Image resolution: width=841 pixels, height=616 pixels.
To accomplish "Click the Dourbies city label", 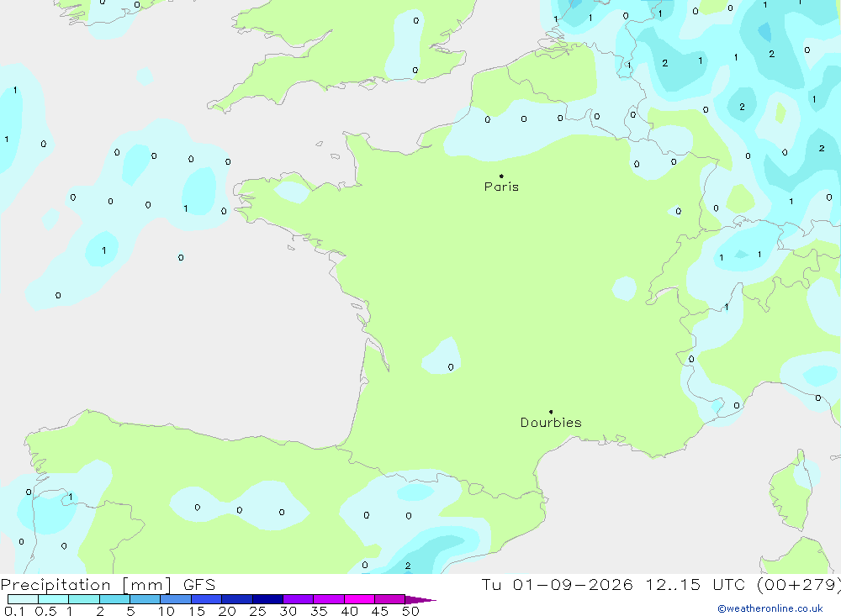I will (x=551, y=423).
